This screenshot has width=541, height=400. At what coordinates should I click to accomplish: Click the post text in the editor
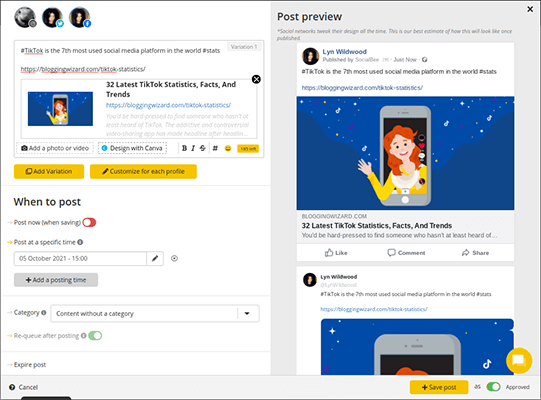coord(120,51)
